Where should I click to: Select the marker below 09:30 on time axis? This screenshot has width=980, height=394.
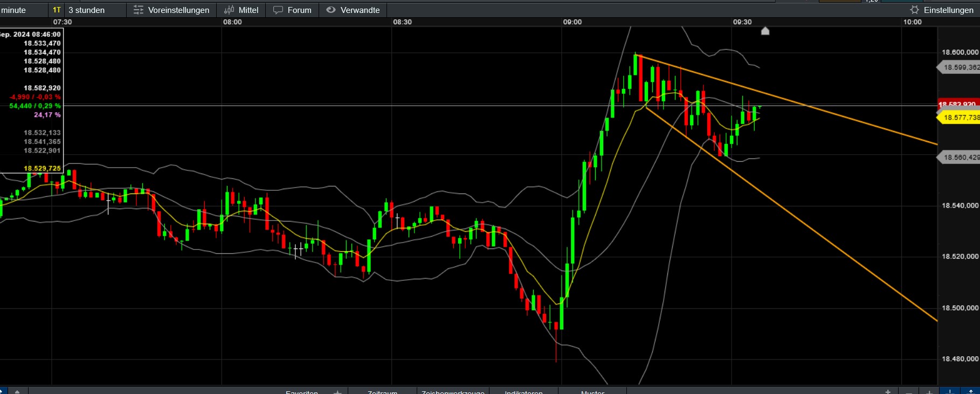coord(765,31)
